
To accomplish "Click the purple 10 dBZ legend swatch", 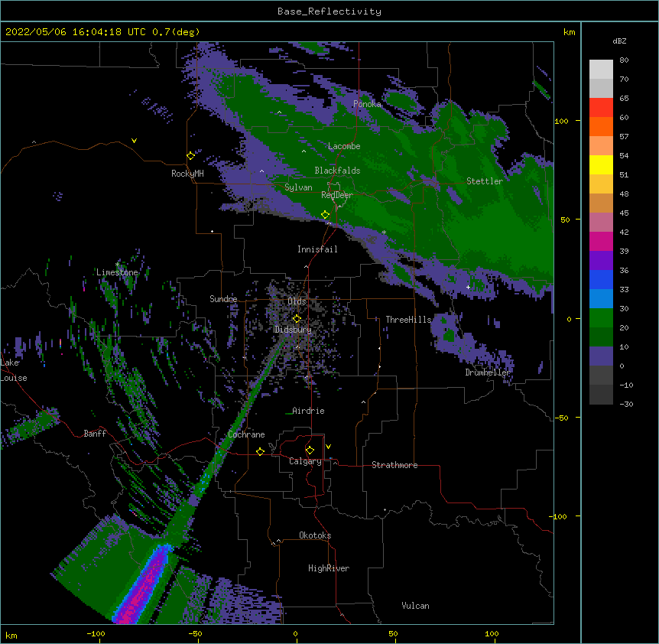I will 601,356.
